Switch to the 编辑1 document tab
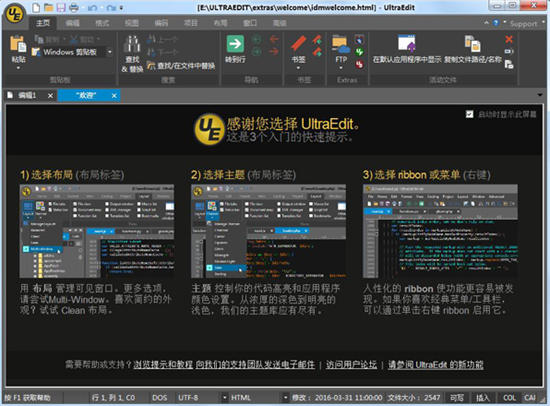 coord(27,95)
